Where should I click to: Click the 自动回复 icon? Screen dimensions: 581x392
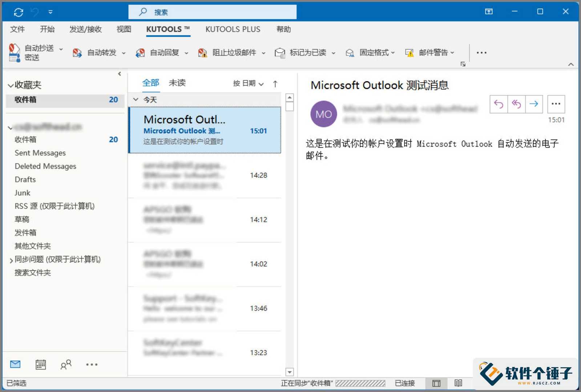pyautogui.click(x=140, y=53)
